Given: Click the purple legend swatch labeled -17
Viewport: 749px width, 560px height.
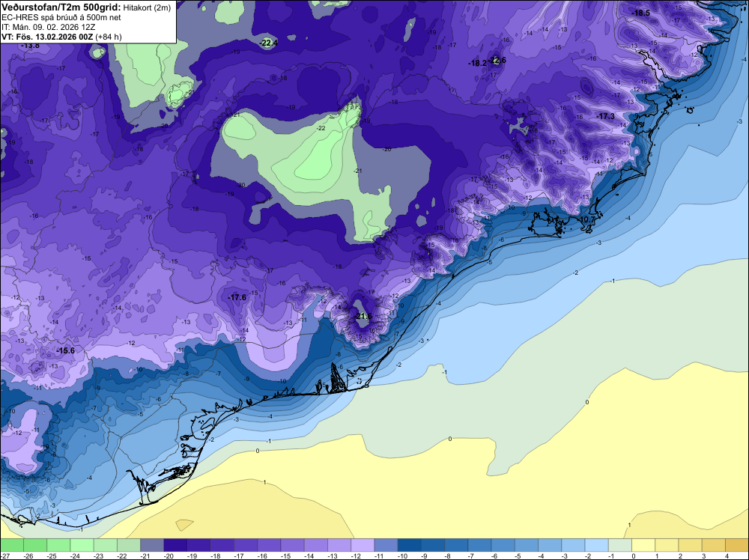Looking at the screenshot, I should coord(246,545).
